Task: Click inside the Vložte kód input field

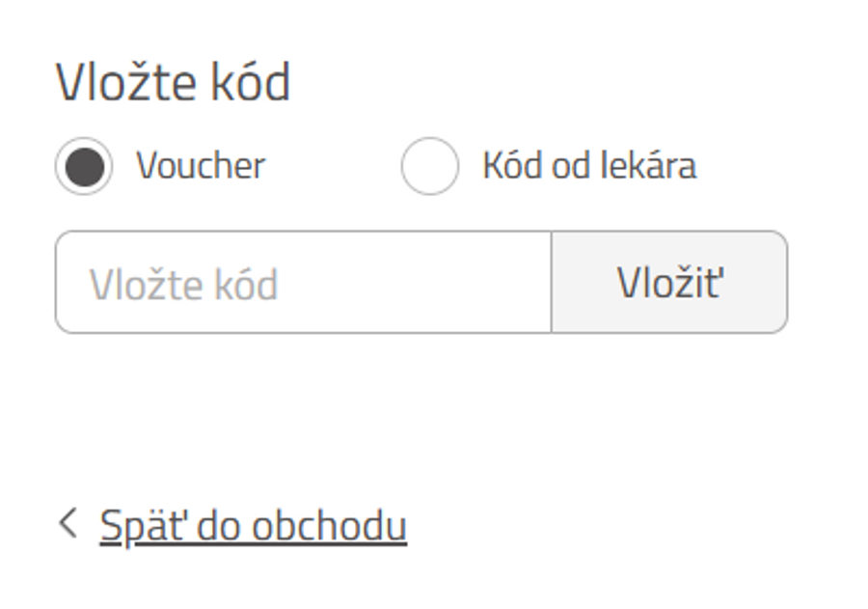Action: pyautogui.click(x=289, y=281)
